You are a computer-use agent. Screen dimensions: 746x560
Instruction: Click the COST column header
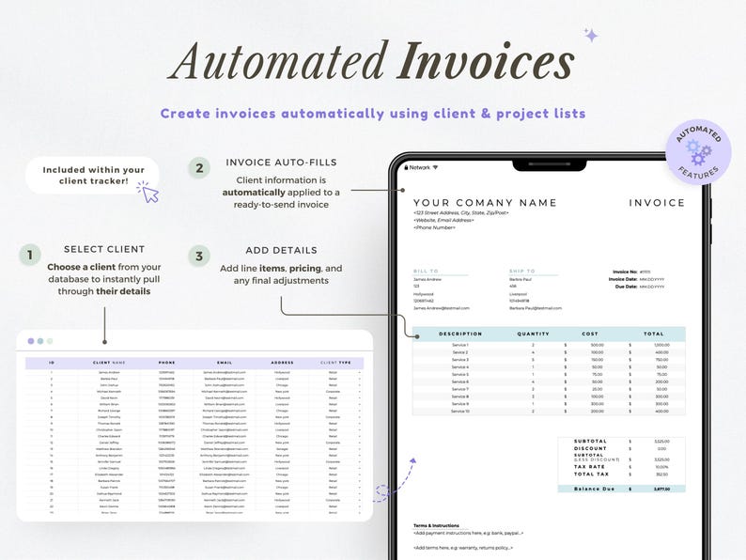pos(590,334)
